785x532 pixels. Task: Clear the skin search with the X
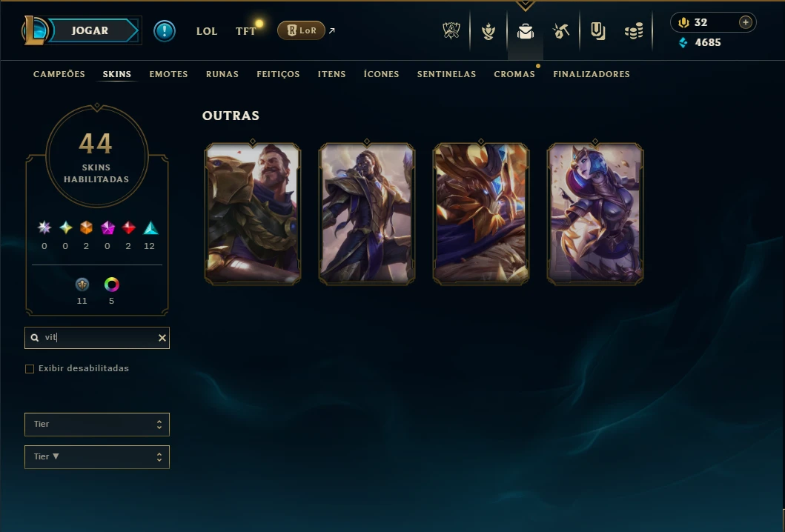click(162, 338)
